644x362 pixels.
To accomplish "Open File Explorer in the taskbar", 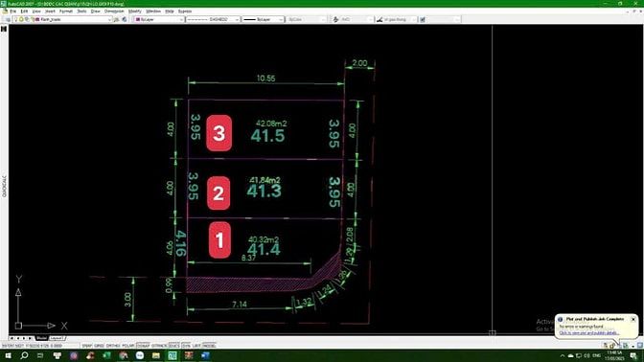I will click(x=156, y=355).
